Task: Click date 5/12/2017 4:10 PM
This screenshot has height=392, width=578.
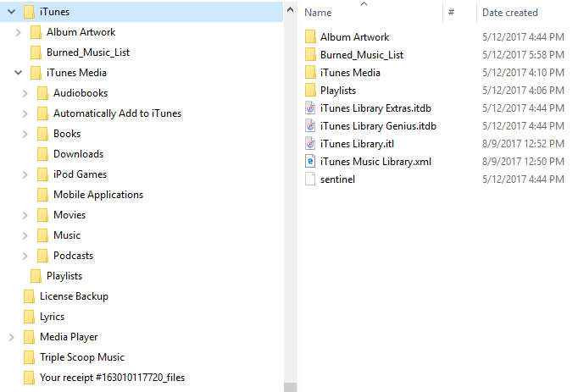Action: click(x=523, y=73)
